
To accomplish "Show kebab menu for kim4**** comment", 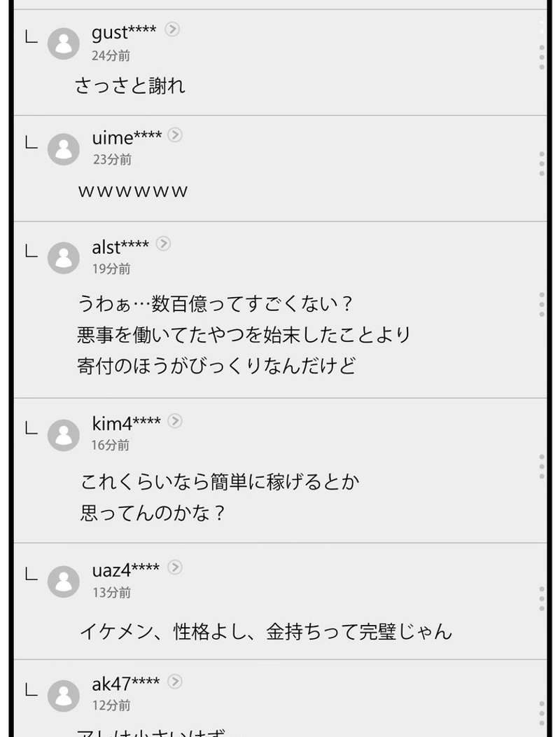I will (x=542, y=467).
